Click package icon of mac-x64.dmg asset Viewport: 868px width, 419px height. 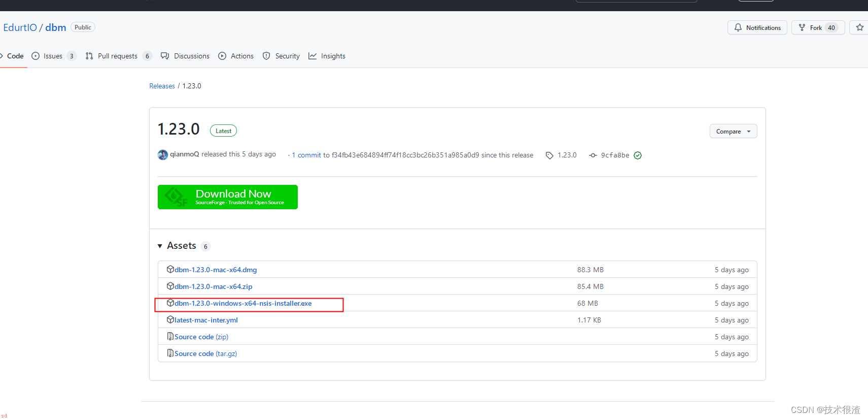[170, 269]
